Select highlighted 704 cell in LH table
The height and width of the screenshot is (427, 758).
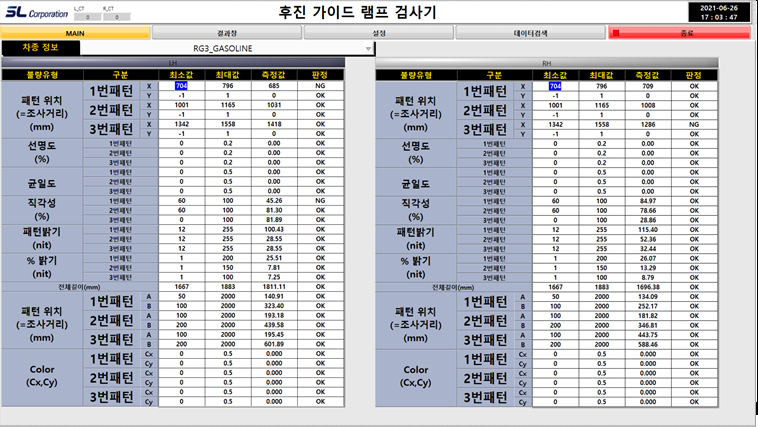click(181, 86)
